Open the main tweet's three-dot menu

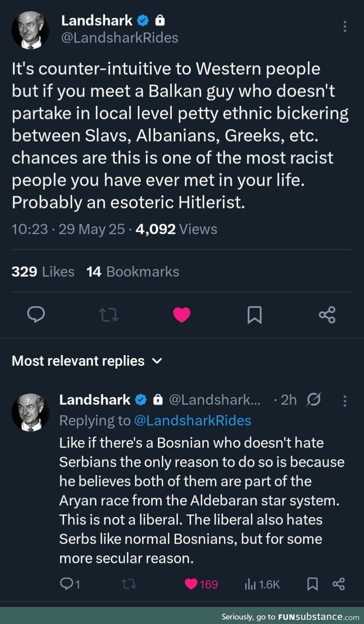click(345, 27)
